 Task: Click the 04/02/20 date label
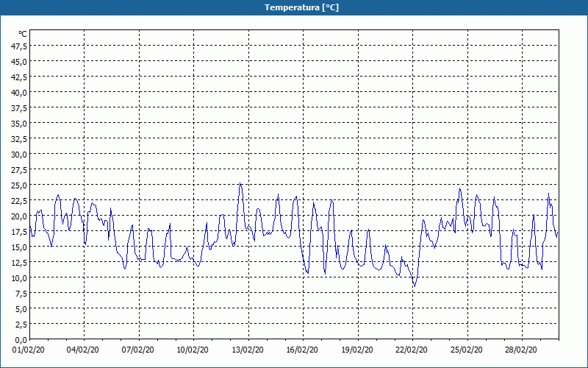[x=83, y=350]
